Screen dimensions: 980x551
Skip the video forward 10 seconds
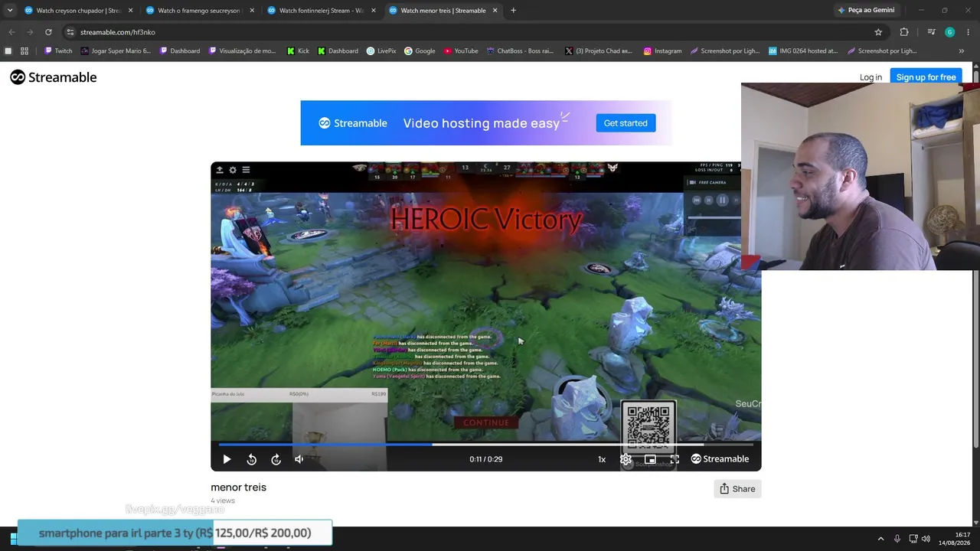[x=276, y=459]
